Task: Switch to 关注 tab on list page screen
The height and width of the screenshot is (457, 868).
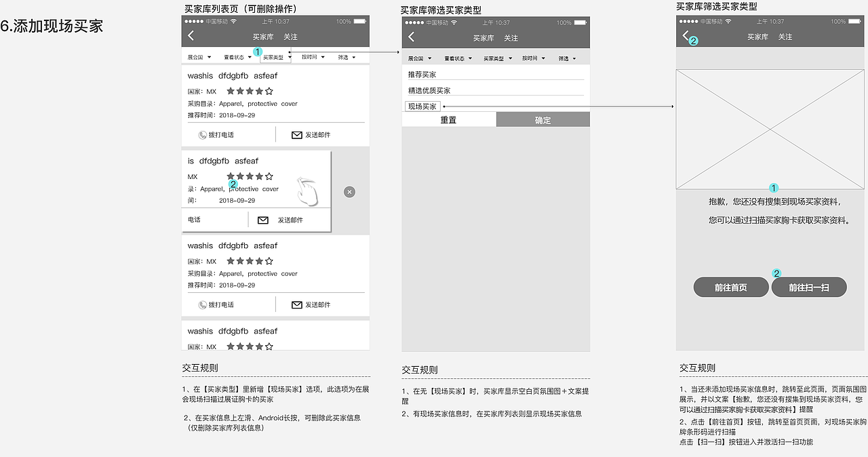Action: [x=290, y=37]
